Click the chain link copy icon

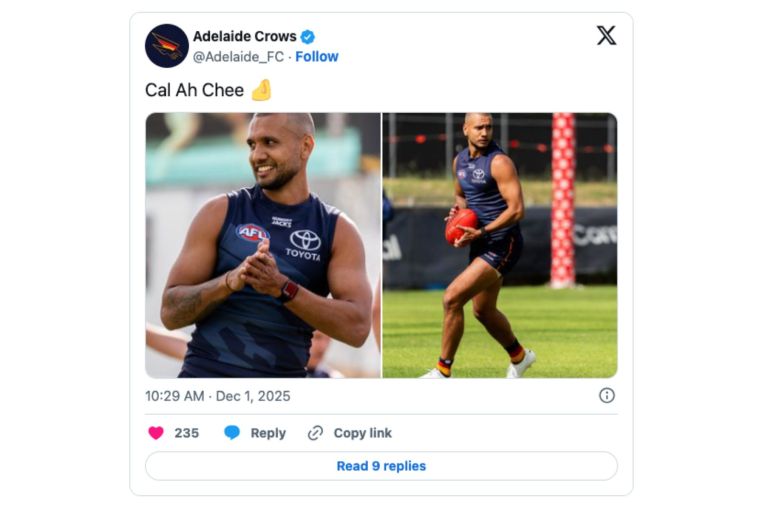(x=316, y=433)
